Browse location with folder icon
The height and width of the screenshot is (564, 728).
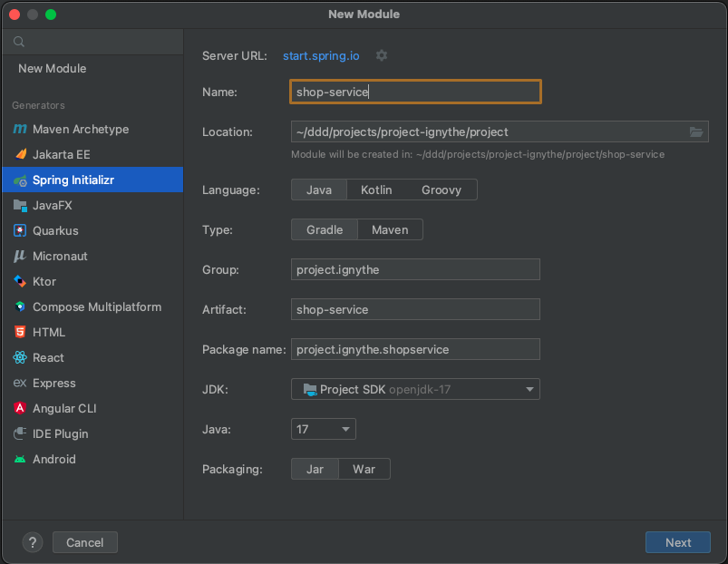click(x=696, y=131)
